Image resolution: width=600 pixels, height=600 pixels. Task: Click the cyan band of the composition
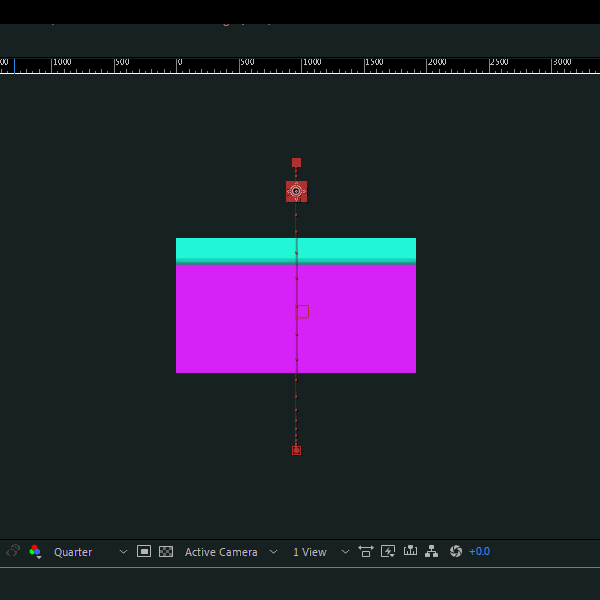296,249
